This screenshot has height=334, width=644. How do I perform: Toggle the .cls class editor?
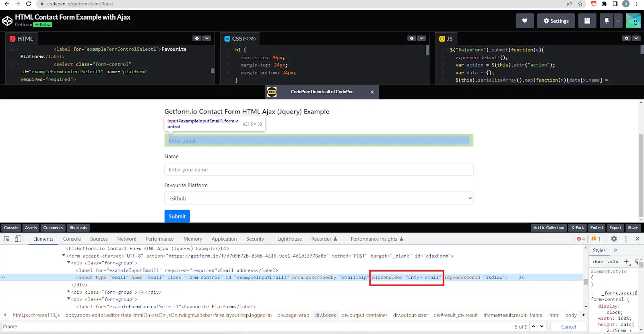coord(613,262)
